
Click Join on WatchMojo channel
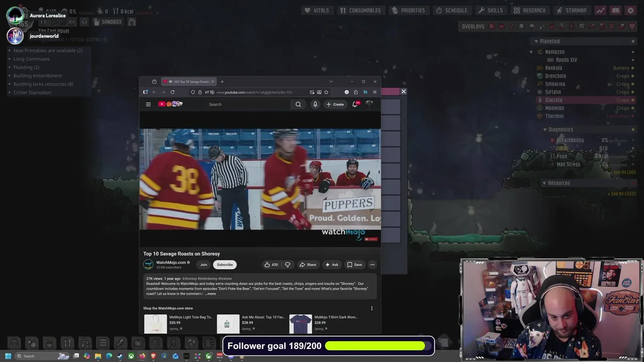tap(203, 264)
